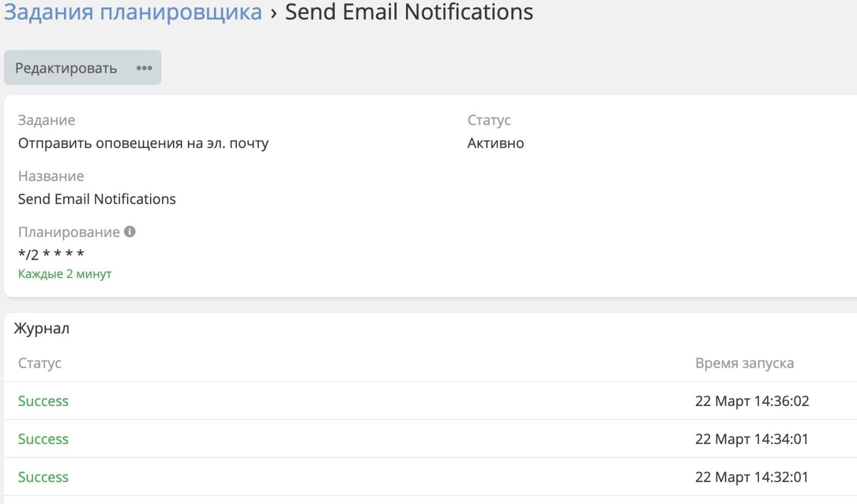This screenshot has width=857, height=504.
Task: Click the Редактировать button
Action: click(x=66, y=68)
